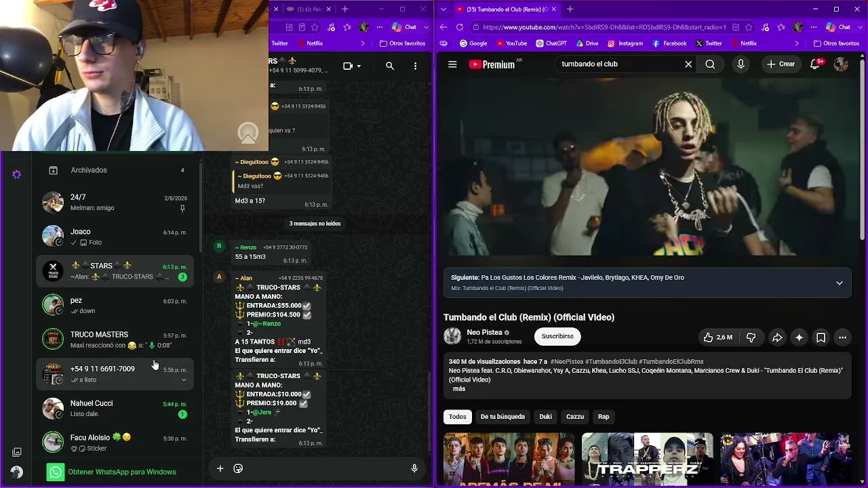
Task: Save the video with the bookmark icon
Action: [x=821, y=337]
